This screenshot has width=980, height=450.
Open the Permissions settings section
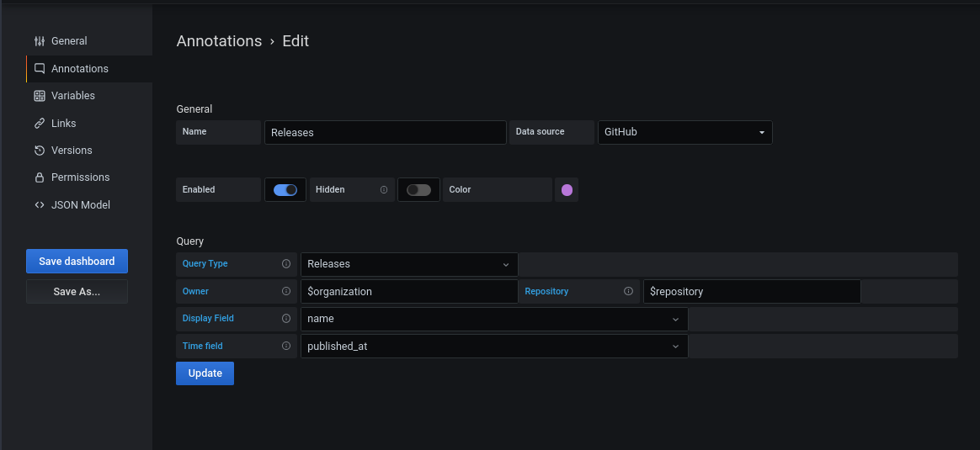click(x=80, y=177)
